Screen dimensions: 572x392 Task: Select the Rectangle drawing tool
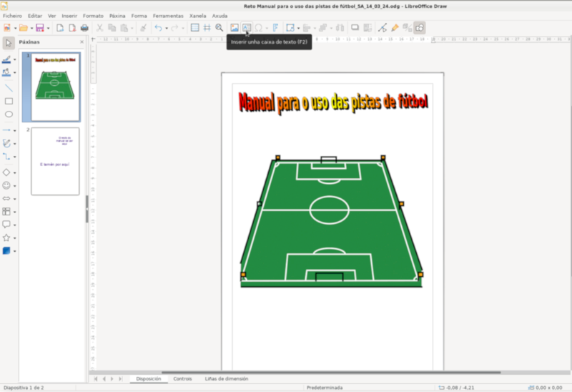click(x=9, y=101)
